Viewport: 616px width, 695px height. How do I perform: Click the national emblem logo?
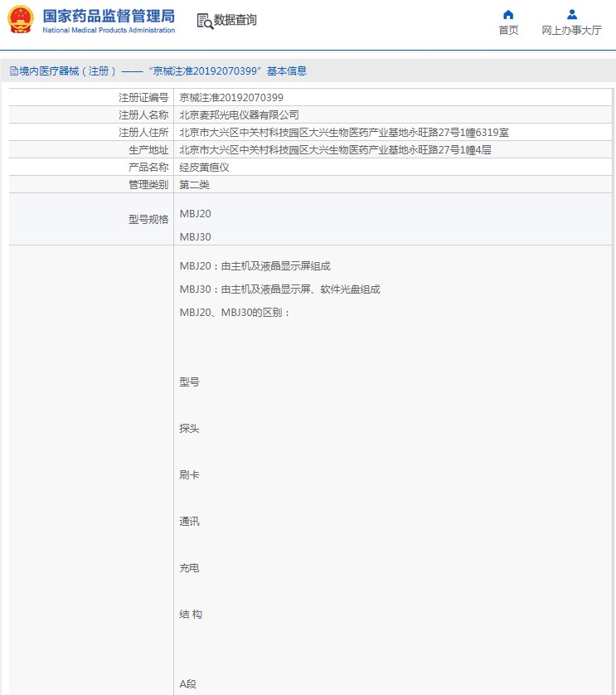21,20
